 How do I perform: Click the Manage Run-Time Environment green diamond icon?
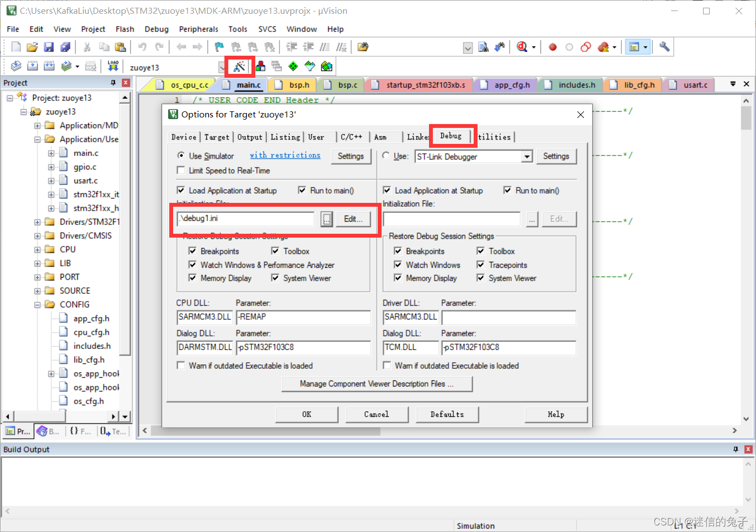(293, 67)
